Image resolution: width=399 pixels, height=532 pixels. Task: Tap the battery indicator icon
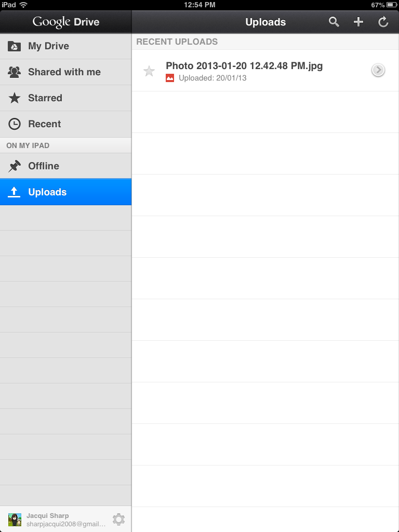[391, 5]
